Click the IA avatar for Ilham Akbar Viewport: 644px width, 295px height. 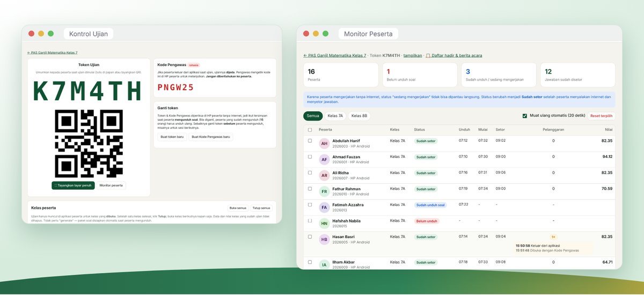click(x=324, y=265)
